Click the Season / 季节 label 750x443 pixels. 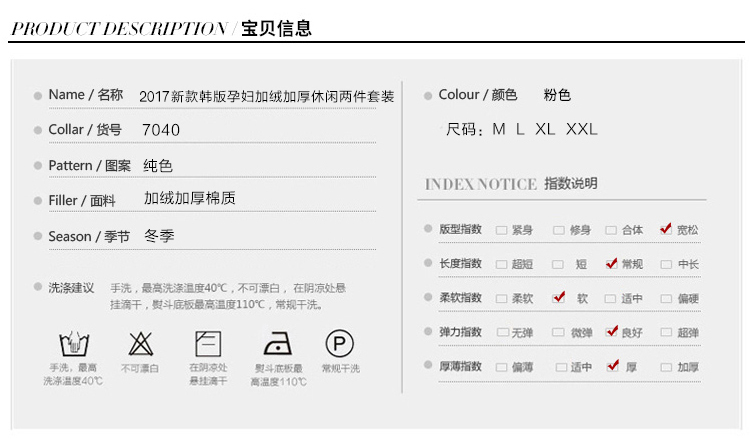coord(89,236)
